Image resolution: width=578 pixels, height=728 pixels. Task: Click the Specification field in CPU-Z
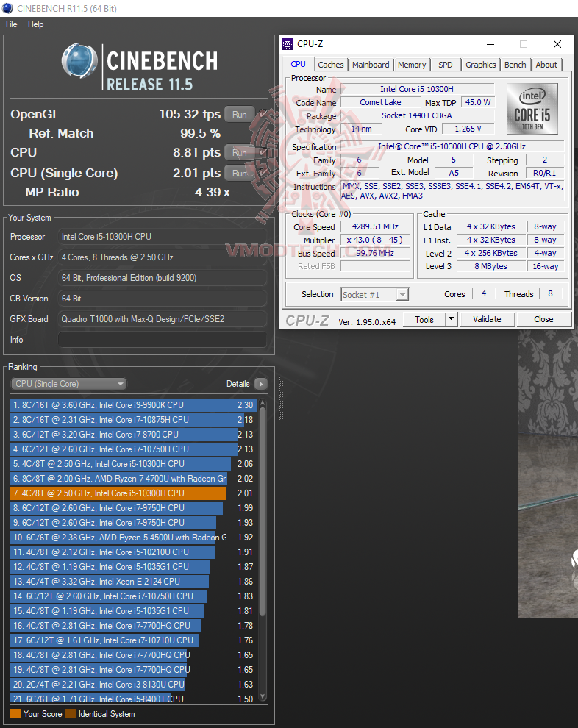pos(452,146)
